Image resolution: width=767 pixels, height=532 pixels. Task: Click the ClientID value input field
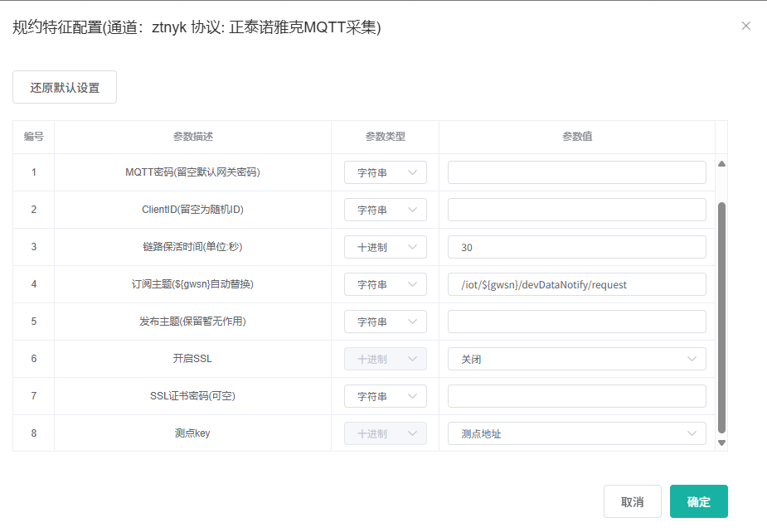pos(576,210)
